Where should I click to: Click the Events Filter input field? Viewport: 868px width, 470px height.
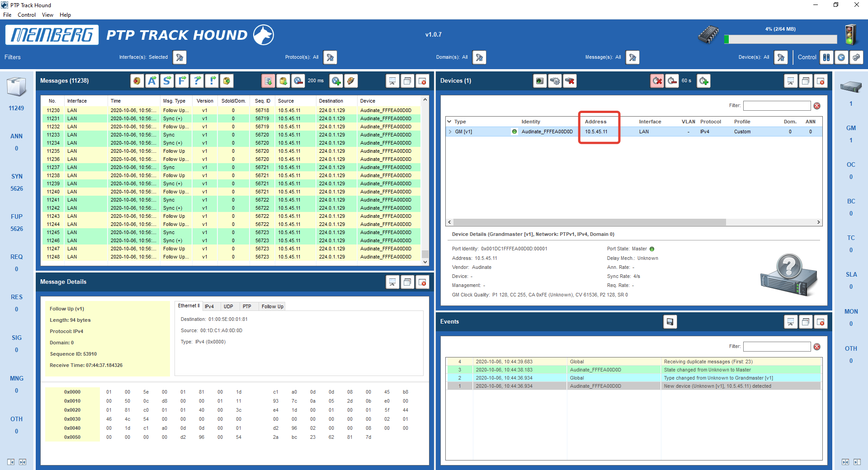coord(777,347)
